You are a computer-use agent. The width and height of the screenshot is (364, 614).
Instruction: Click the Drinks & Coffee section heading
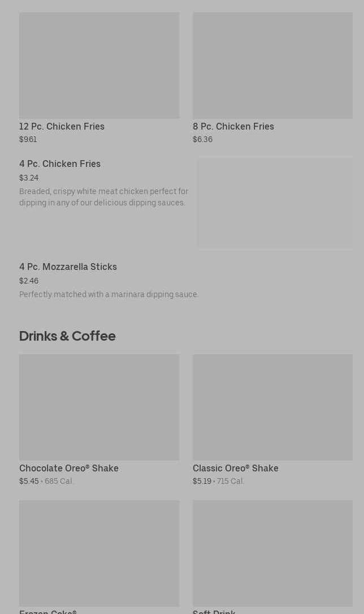[67, 336]
